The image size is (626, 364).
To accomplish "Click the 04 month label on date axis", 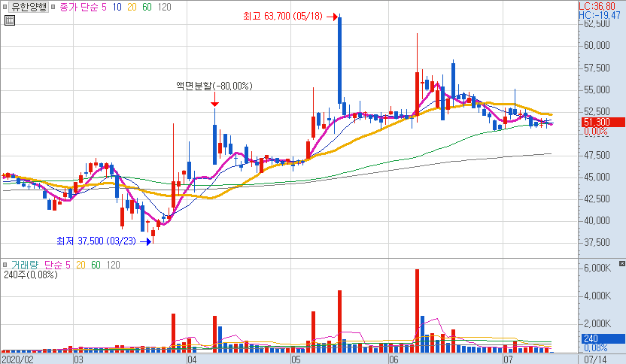I will (192, 359).
